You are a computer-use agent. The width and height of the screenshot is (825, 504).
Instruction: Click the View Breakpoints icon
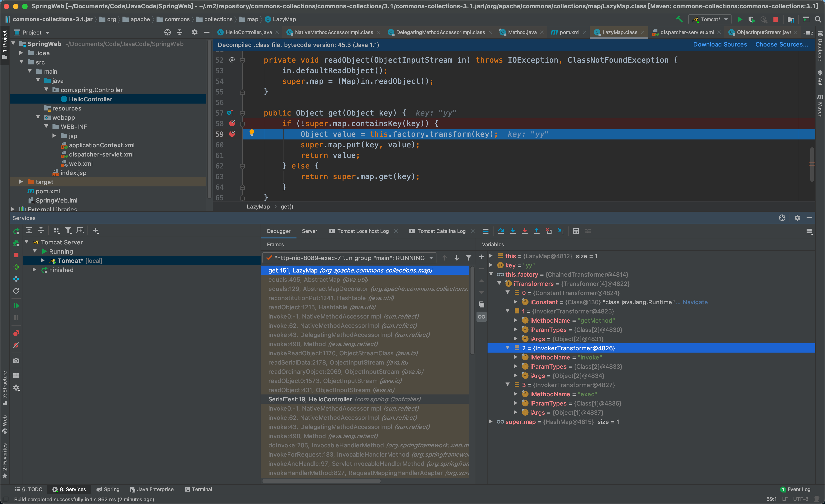click(x=16, y=333)
